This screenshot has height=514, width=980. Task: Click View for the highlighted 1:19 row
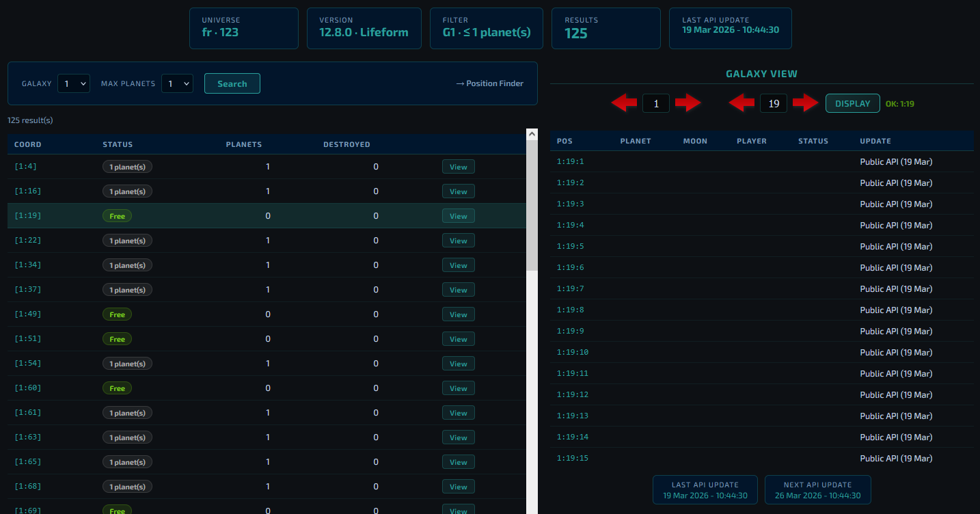[458, 216]
